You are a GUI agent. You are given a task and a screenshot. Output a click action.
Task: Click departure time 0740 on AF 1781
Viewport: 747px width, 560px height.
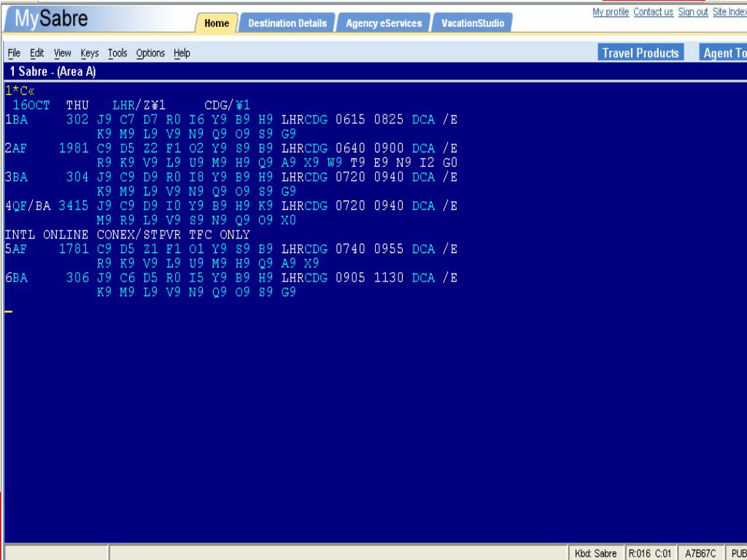click(x=350, y=249)
